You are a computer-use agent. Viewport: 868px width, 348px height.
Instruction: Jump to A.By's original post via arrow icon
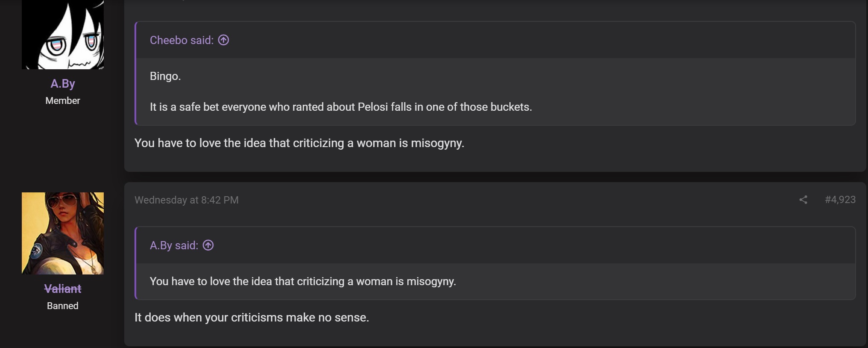(208, 245)
